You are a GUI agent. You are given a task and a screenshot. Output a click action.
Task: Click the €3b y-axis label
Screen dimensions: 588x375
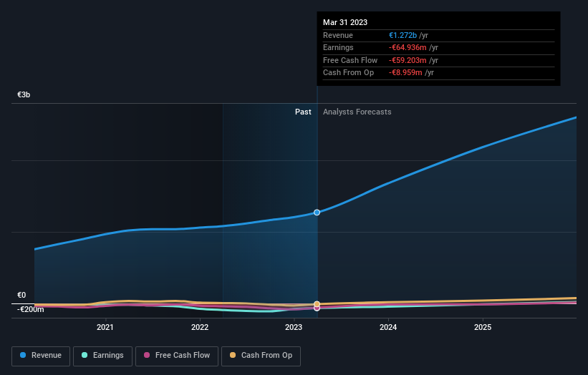[24, 94]
